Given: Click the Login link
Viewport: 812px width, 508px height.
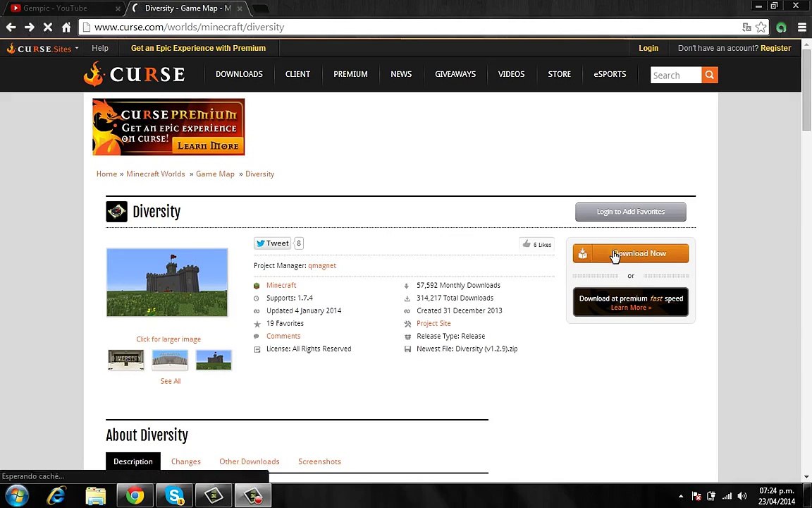Looking at the screenshot, I should click(x=648, y=48).
